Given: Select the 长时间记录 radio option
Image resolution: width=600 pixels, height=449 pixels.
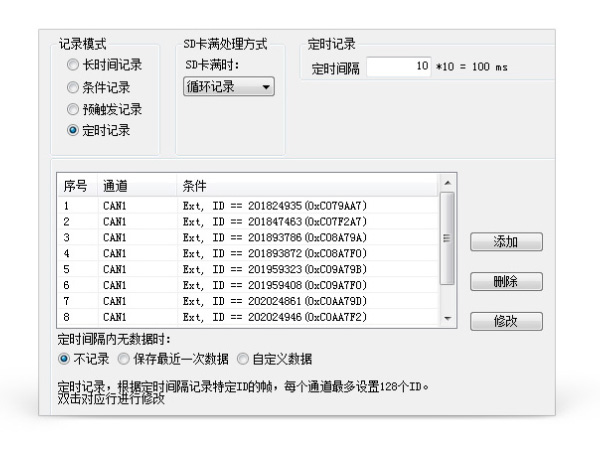Looking at the screenshot, I should 72,65.
